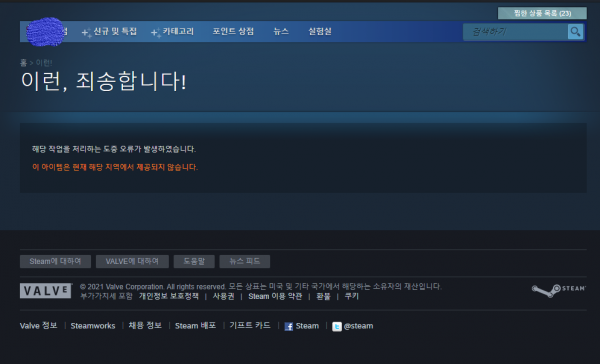Screen dimensions: 600x364
Task: Click the search magnifier icon
Action: point(575,31)
